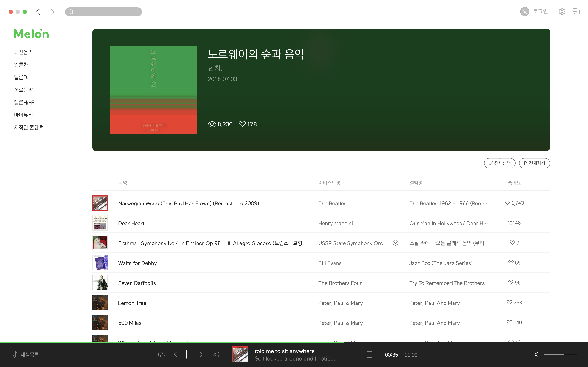Switch to mini player window icon
This screenshot has width=588, height=367.
(576, 11)
